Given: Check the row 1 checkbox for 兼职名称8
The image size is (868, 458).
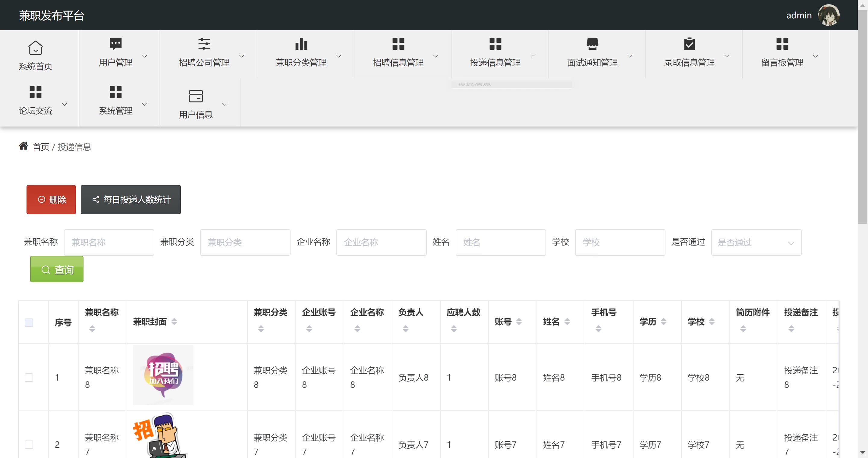Looking at the screenshot, I should [29, 377].
